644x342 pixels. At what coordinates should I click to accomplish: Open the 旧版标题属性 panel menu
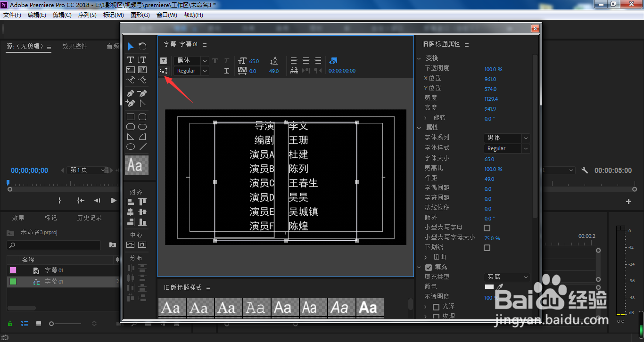[467, 45]
